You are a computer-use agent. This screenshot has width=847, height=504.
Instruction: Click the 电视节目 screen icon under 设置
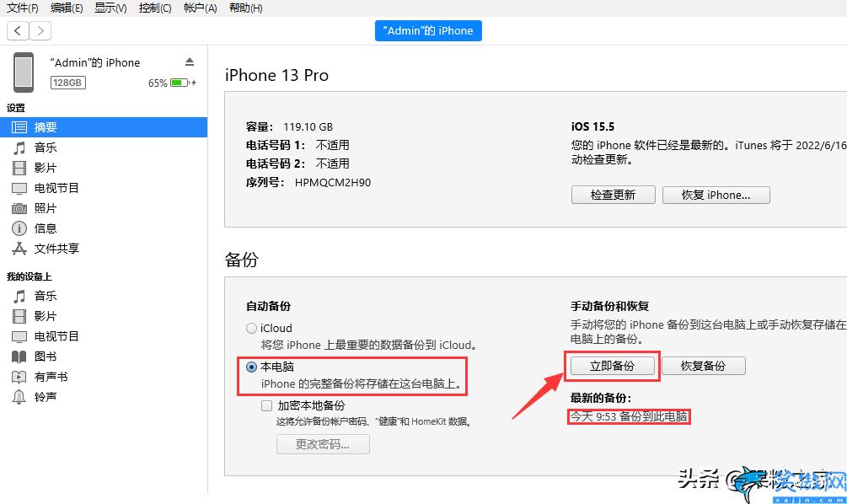[x=19, y=189]
